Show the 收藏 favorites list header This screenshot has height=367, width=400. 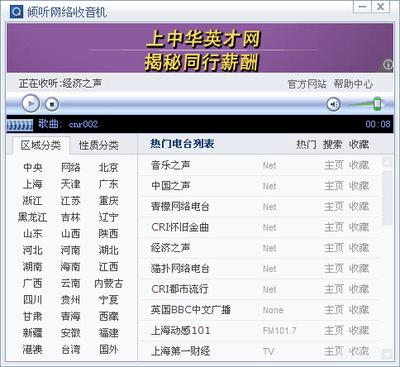pyautogui.click(x=359, y=144)
